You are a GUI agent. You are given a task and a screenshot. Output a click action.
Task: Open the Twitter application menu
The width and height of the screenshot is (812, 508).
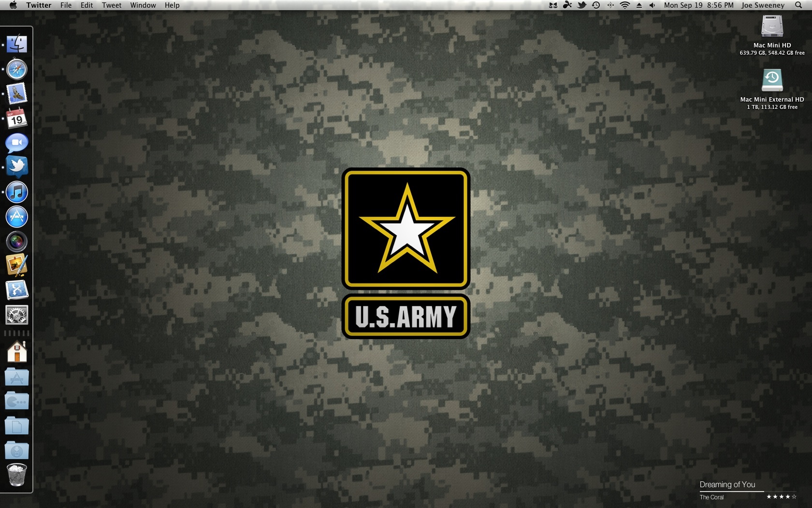click(x=39, y=5)
